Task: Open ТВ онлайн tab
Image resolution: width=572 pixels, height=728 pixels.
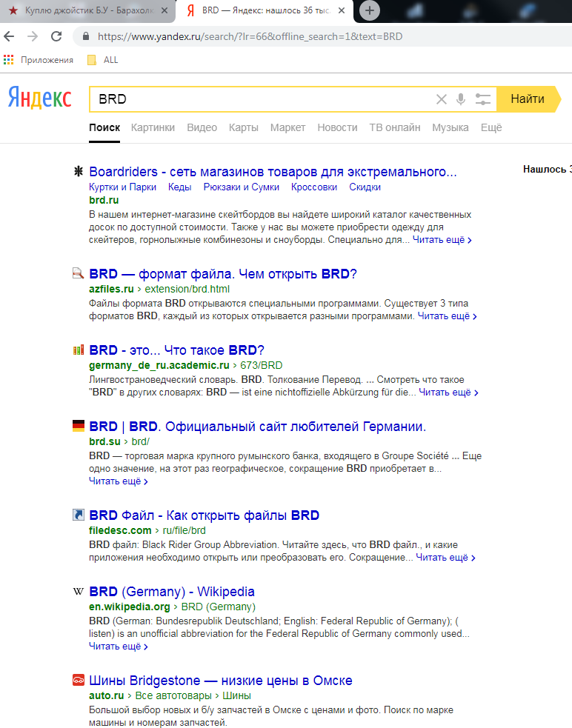Action: point(394,127)
